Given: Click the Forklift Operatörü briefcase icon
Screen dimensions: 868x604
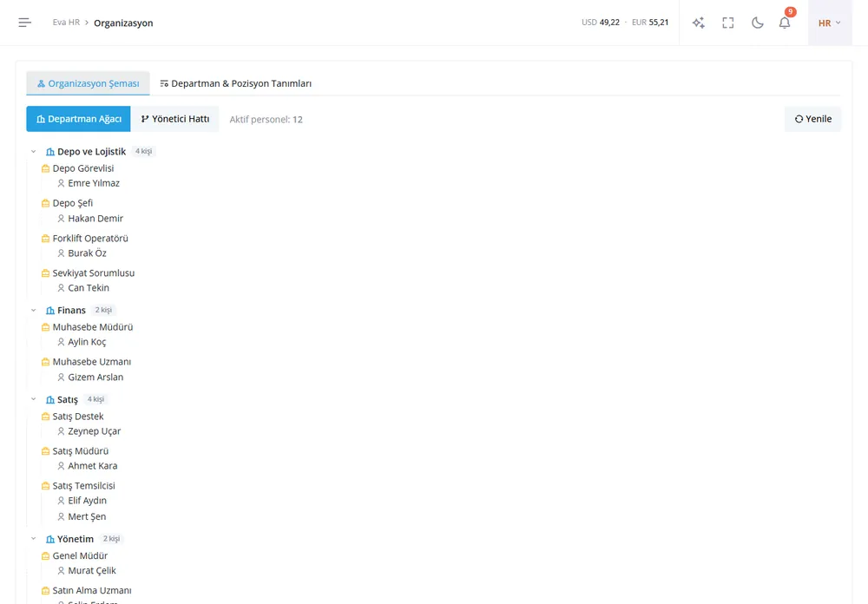Looking at the screenshot, I should (x=45, y=239).
